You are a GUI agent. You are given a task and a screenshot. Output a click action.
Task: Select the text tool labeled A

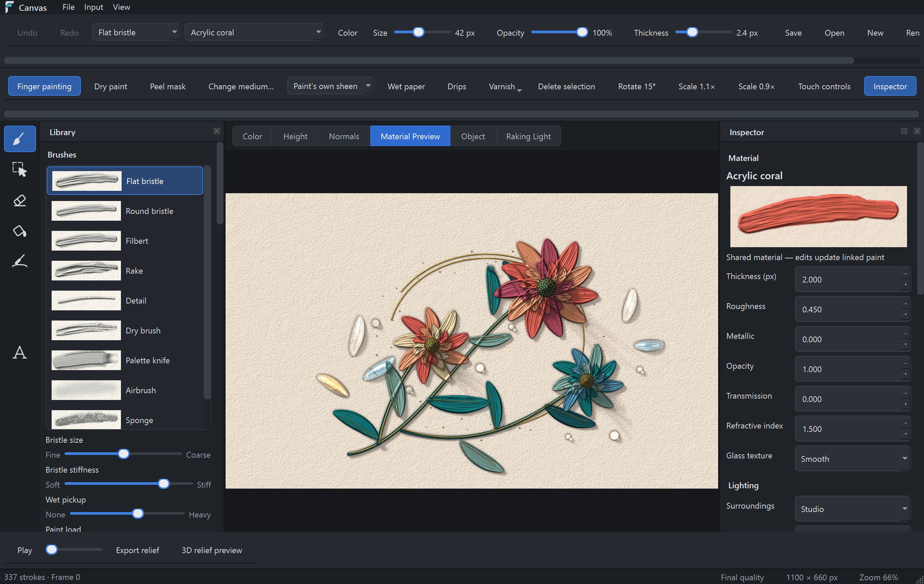pos(20,352)
